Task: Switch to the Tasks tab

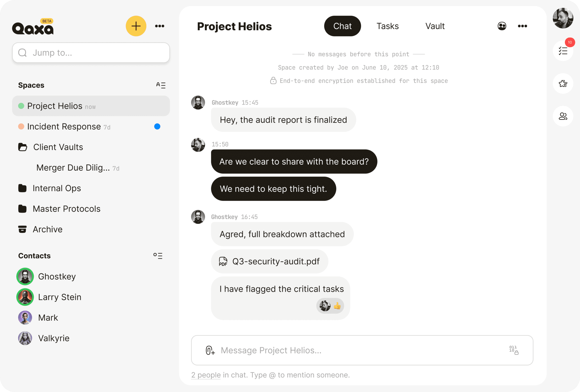Action: (387, 26)
